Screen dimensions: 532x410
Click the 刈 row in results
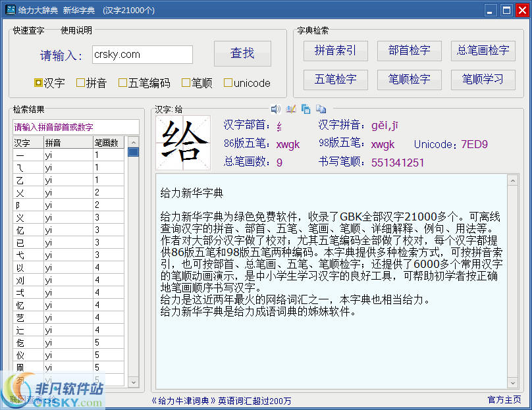(68, 281)
